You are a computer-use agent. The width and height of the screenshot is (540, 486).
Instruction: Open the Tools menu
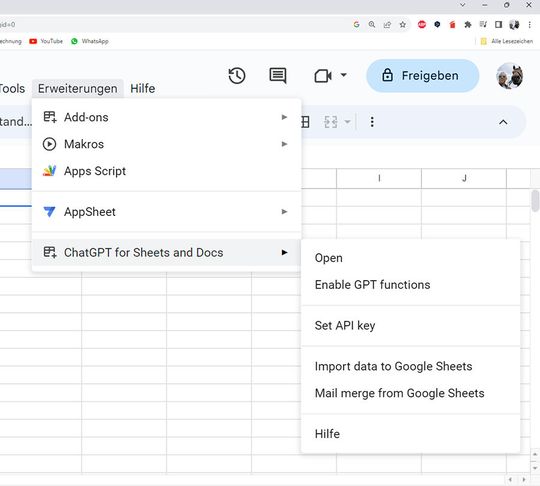point(12,89)
